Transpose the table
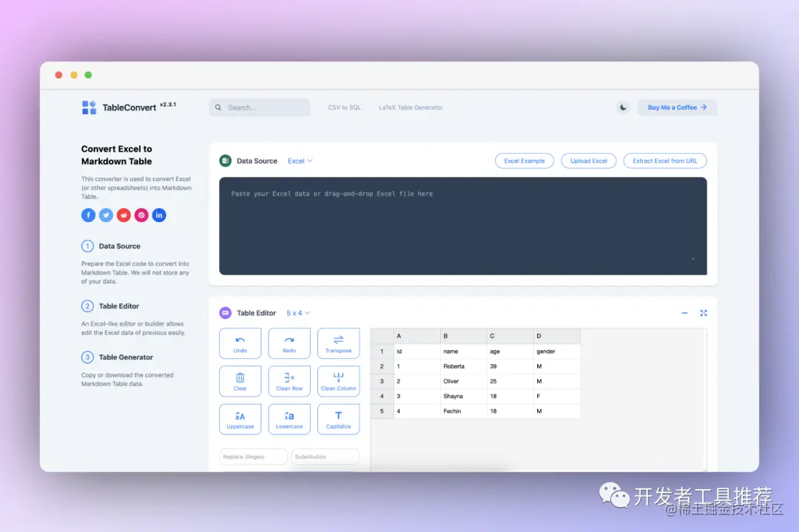The height and width of the screenshot is (532, 799). (x=338, y=343)
